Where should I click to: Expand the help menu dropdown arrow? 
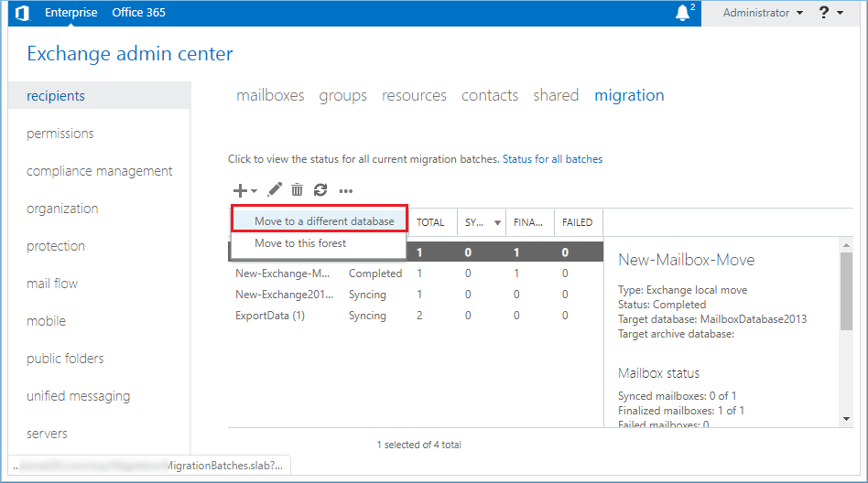pyautogui.click(x=841, y=13)
